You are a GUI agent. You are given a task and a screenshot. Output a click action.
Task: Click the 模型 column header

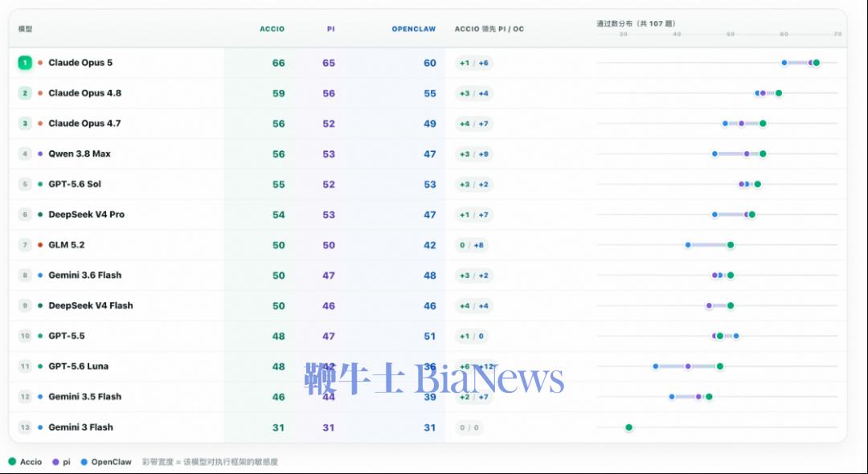click(x=25, y=29)
